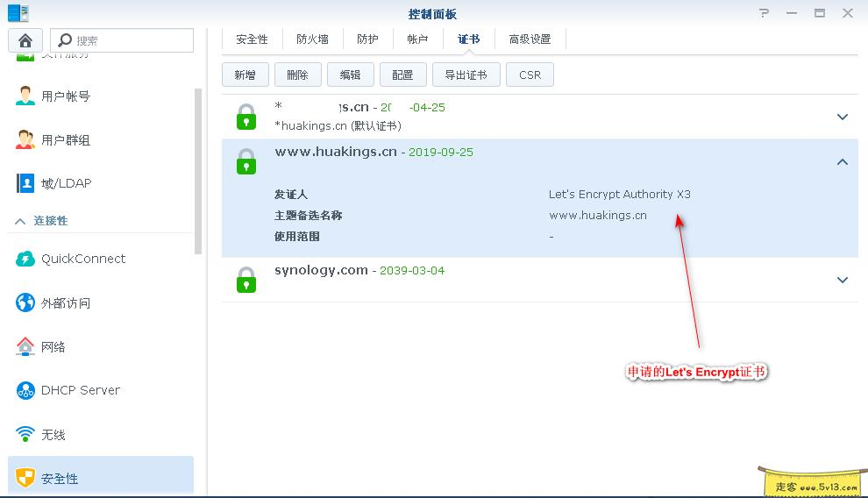The image size is (868, 498).
Task: Select the 证书 tab
Action: click(x=468, y=39)
